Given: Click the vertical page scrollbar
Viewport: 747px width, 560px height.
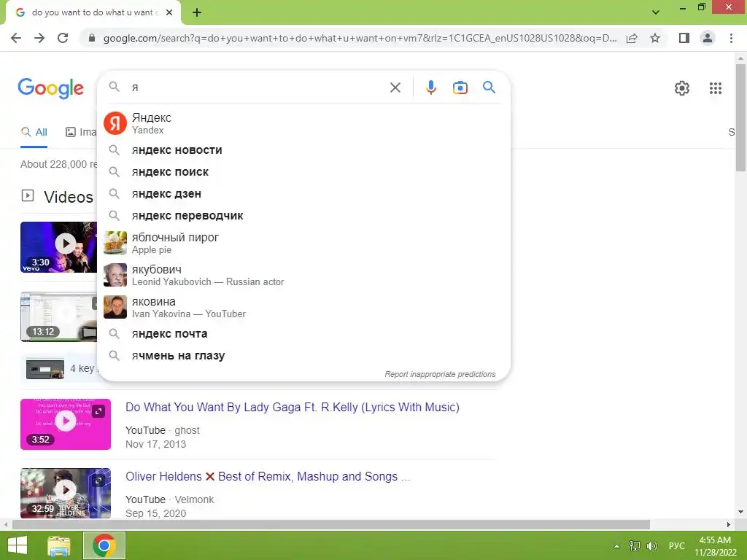Looking at the screenshot, I should [x=740, y=117].
